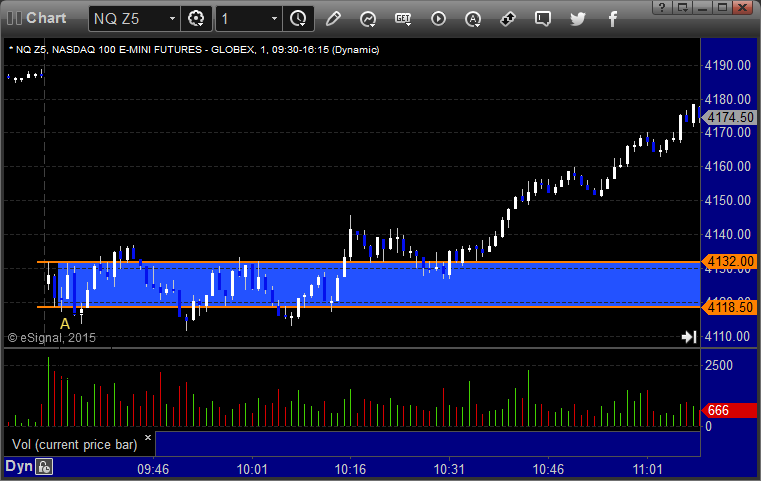Click the chart title NQ Z5 NASDAQ text

(x=194, y=50)
